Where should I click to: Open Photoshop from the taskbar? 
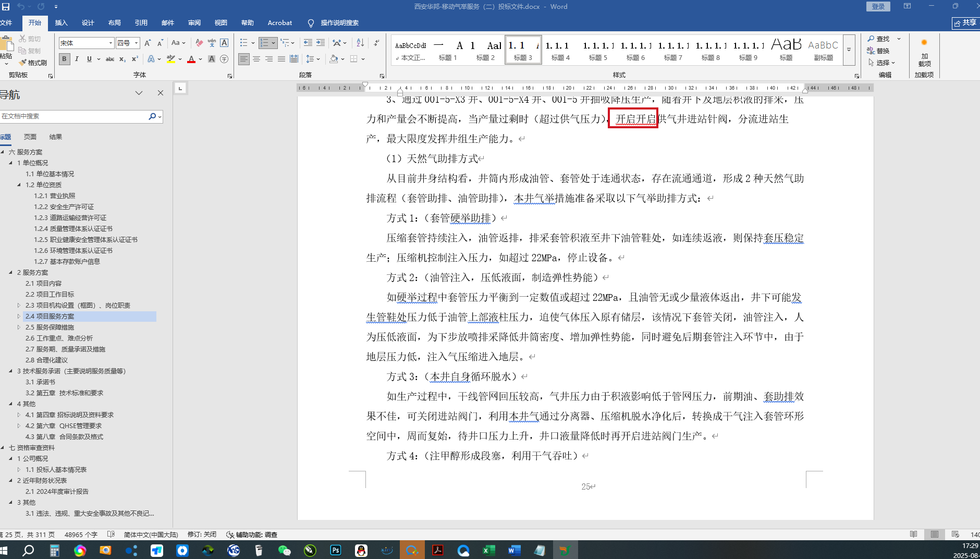(336, 550)
